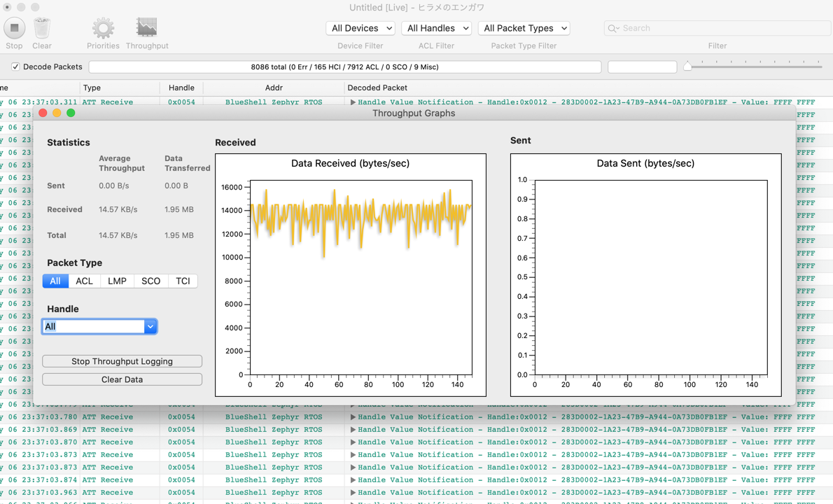The width and height of the screenshot is (833, 504).
Task: Toggle the Decode Packets checkbox
Action: pyautogui.click(x=15, y=66)
